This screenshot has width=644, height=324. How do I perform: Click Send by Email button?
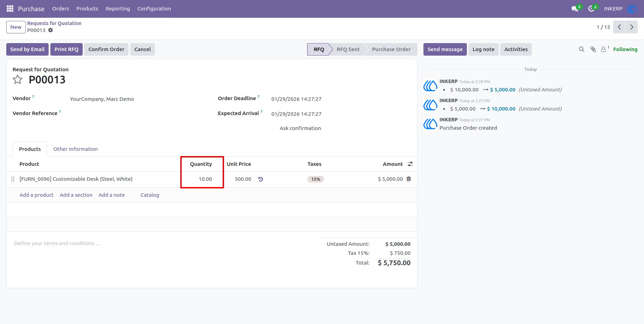(27, 49)
